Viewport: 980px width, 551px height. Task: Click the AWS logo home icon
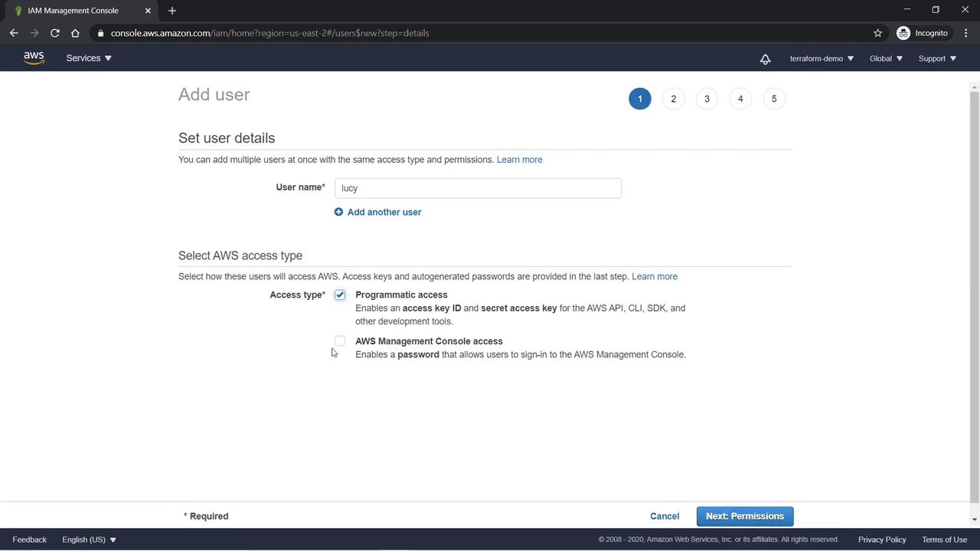coord(34,58)
